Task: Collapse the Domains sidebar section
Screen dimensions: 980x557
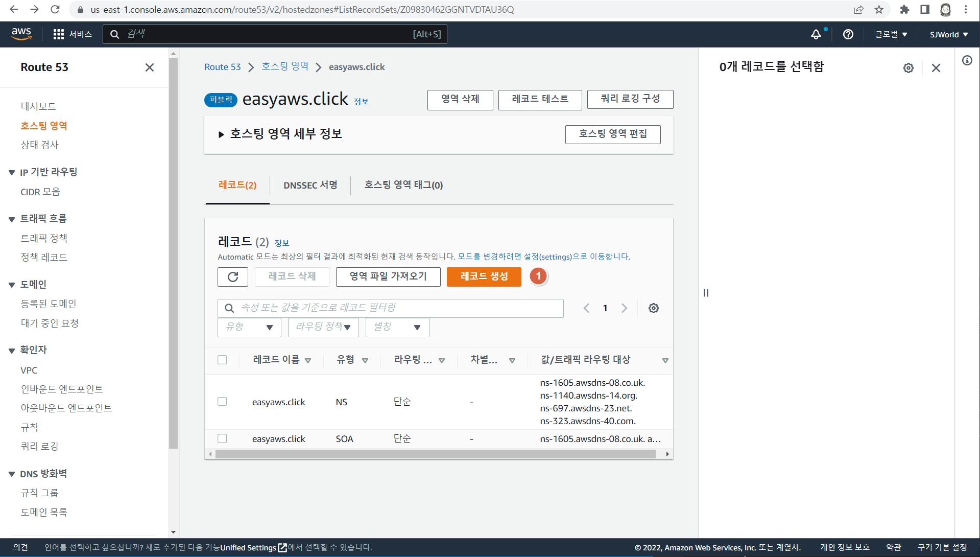Action: coord(12,285)
